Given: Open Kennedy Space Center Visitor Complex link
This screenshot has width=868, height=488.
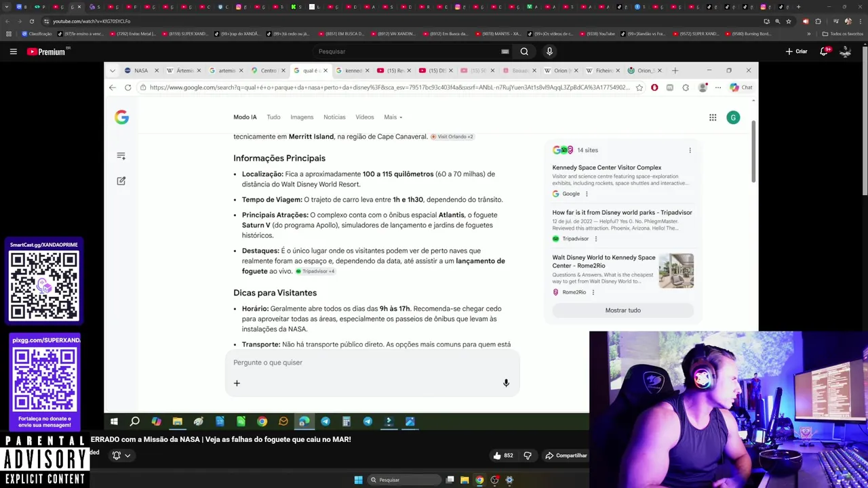Looking at the screenshot, I should point(607,167).
